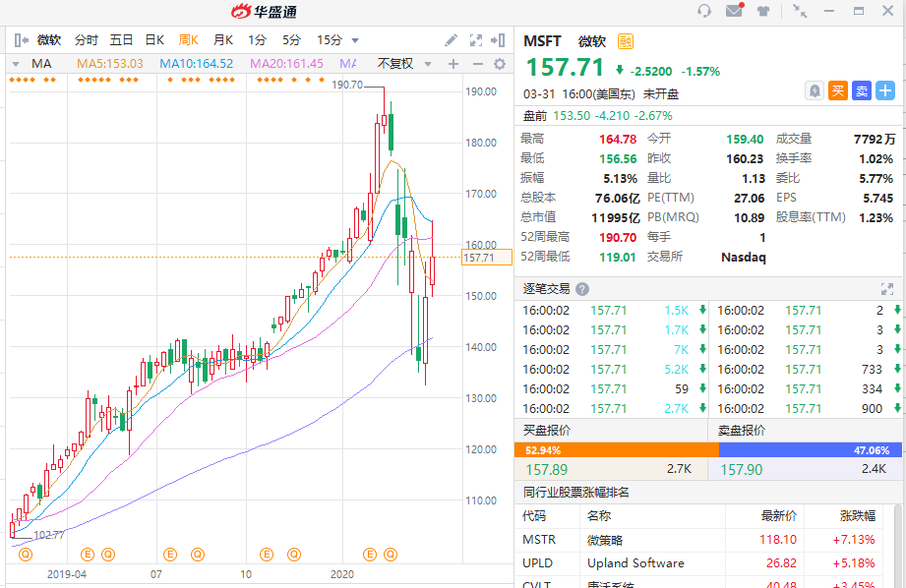
Task: Expand the chart to fullscreen view
Action: point(476,40)
